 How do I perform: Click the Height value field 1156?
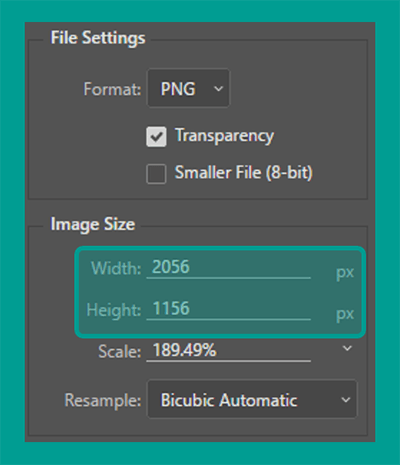pyautogui.click(x=228, y=309)
